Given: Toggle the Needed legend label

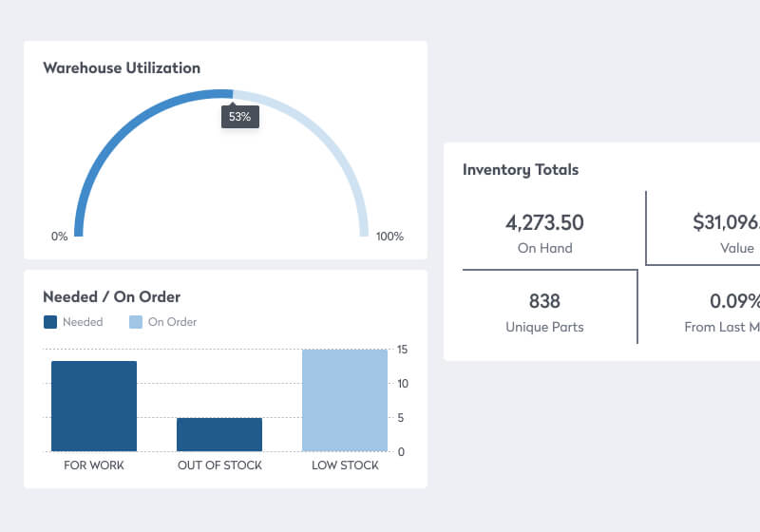Looking at the screenshot, I should point(83,322).
